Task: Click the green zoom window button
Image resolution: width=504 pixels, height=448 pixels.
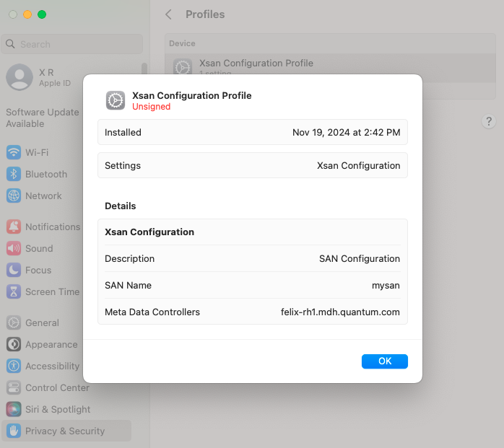Action: (x=42, y=14)
